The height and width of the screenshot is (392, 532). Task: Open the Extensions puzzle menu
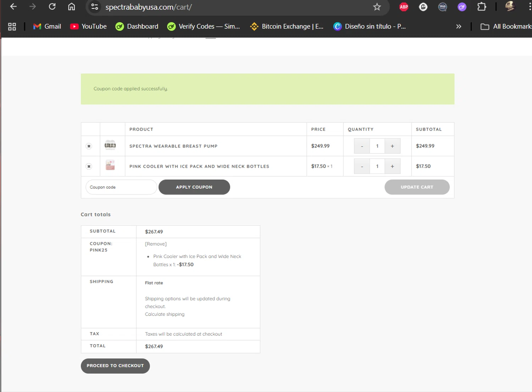click(x=482, y=7)
